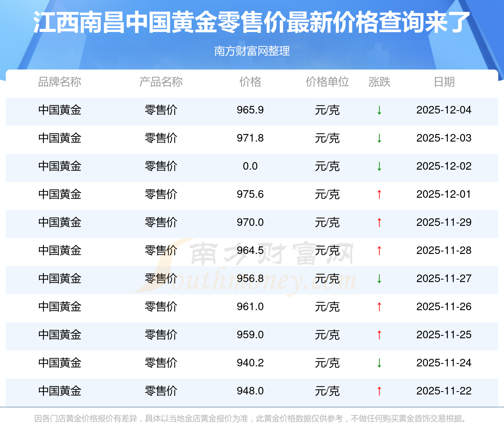This screenshot has width=504, height=424.
Task: Select the price 961.0
Action: 250,307
